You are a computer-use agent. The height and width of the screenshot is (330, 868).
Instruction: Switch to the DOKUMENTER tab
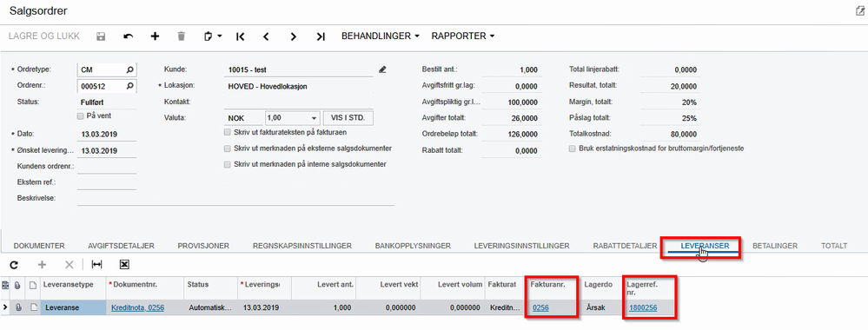click(39, 246)
